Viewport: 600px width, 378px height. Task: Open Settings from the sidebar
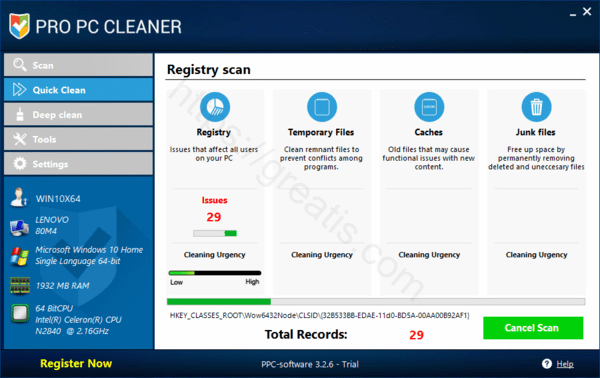pos(78,164)
